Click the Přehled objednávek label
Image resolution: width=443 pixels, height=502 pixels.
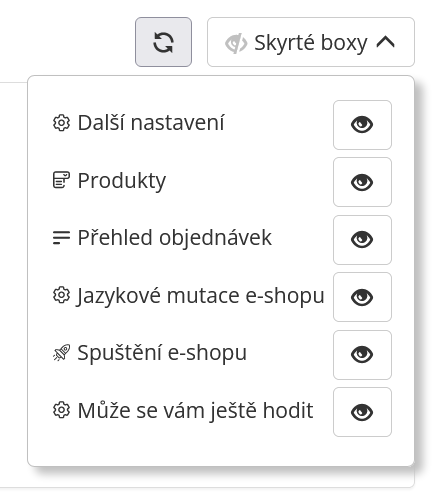coord(175,238)
